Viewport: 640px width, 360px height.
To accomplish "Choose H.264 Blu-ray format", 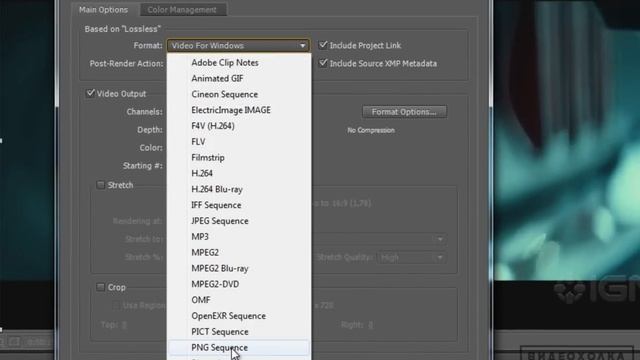I will coord(239,189).
